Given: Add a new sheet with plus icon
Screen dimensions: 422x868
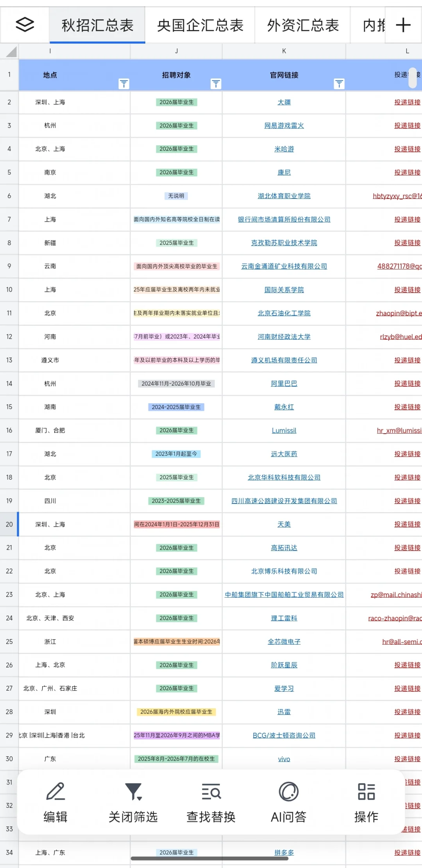Looking at the screenshot, I should [x=403, y=25].
